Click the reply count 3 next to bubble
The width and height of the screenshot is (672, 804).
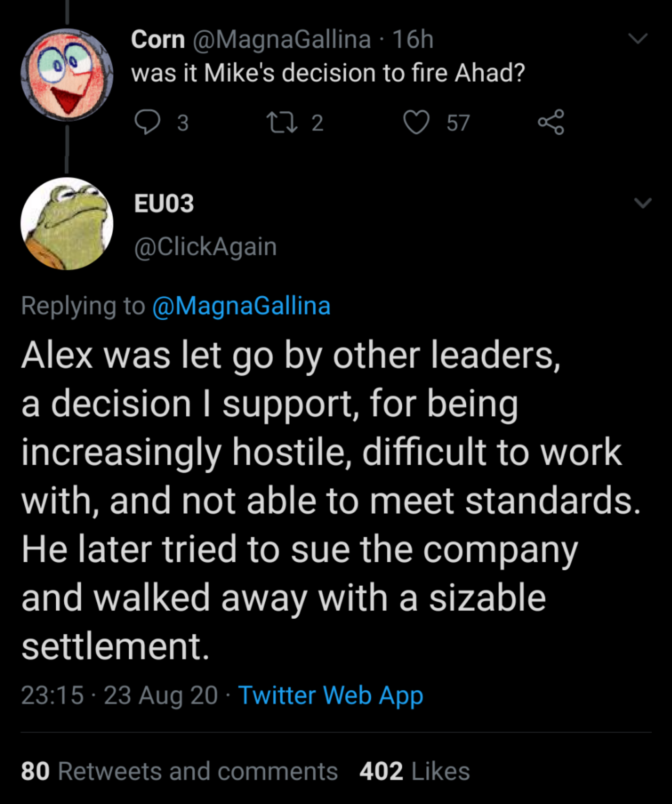pyautogui.click(x=183, y=123)
